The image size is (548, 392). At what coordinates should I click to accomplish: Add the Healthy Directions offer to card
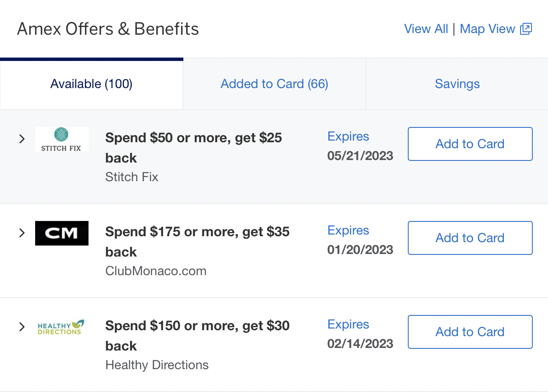tap(470, 332)
